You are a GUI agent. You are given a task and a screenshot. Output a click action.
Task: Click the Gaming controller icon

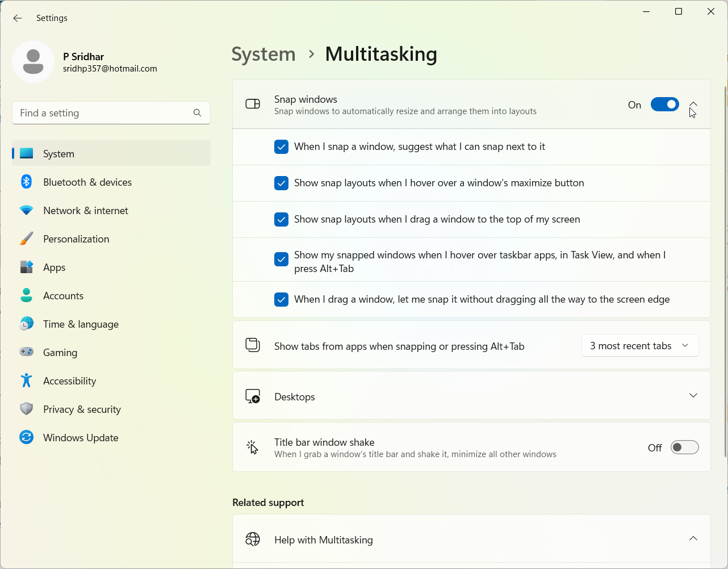pos(27,352)
